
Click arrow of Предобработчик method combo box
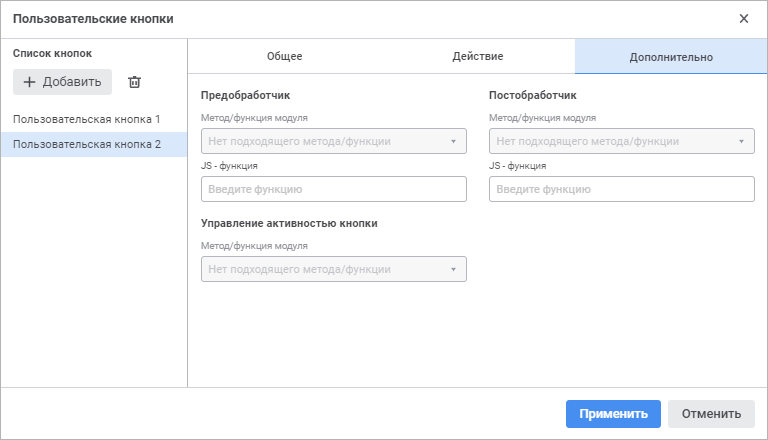pos(452,141)
